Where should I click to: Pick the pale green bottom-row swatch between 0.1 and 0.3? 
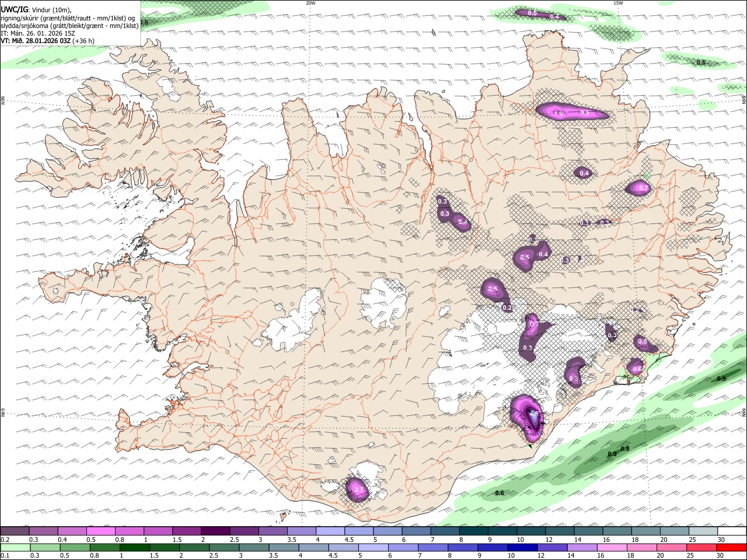16,547
